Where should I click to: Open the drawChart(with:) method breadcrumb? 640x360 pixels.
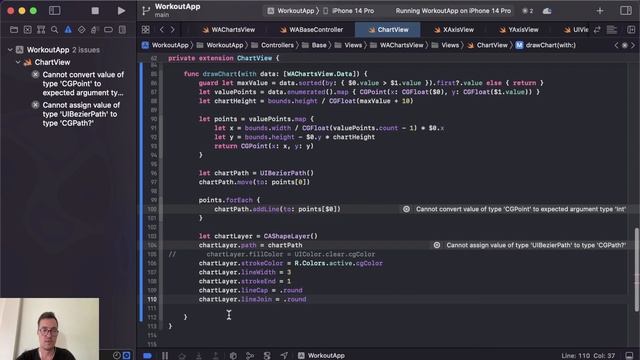point(546,45)
